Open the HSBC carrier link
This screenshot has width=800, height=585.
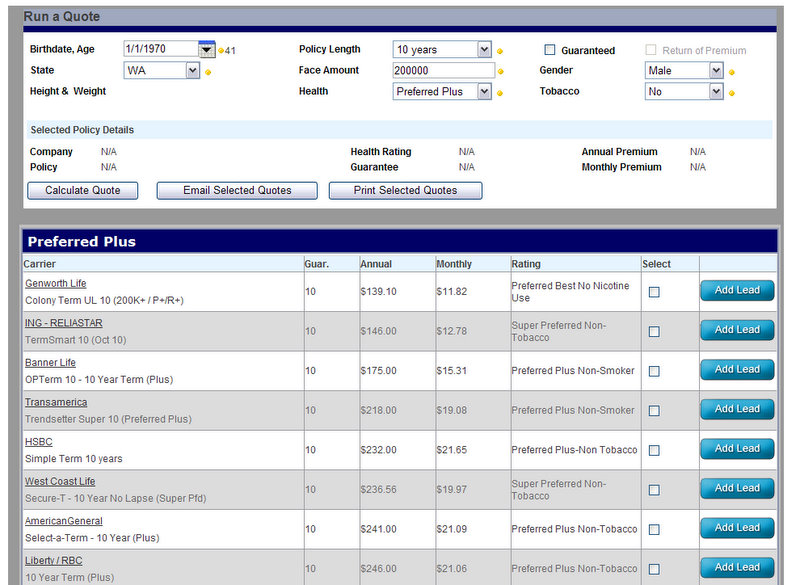click(39, 442)
